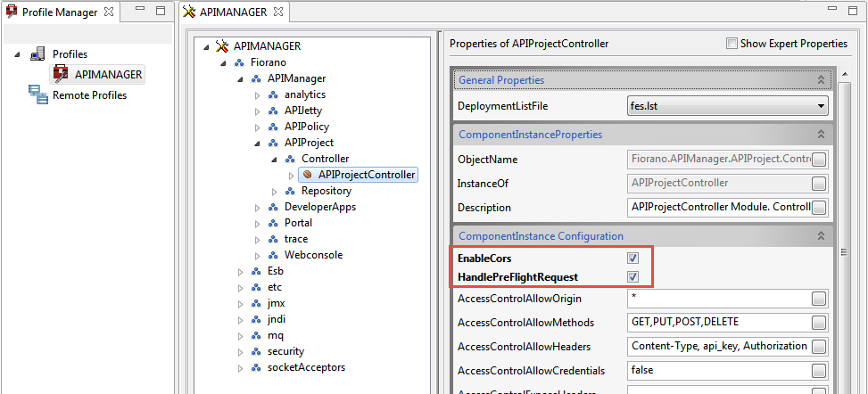Select the Controller tree item
This screenshot has width=868, height=394.
coord(326,159)
